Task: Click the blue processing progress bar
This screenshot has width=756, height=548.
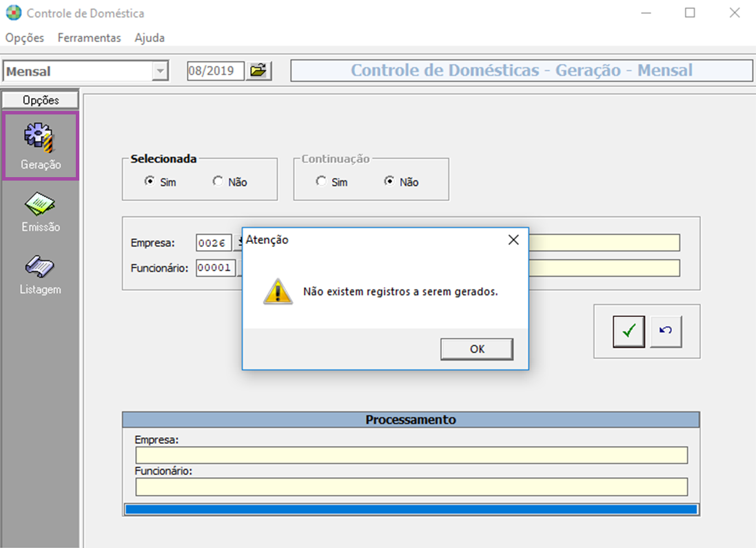Action: click(x=411, y=509)
